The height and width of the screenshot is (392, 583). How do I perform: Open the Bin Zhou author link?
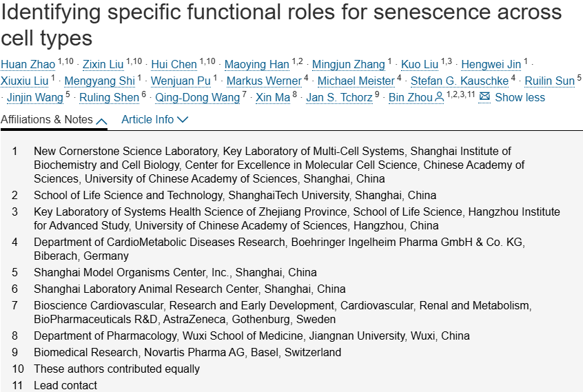[411, 97]
